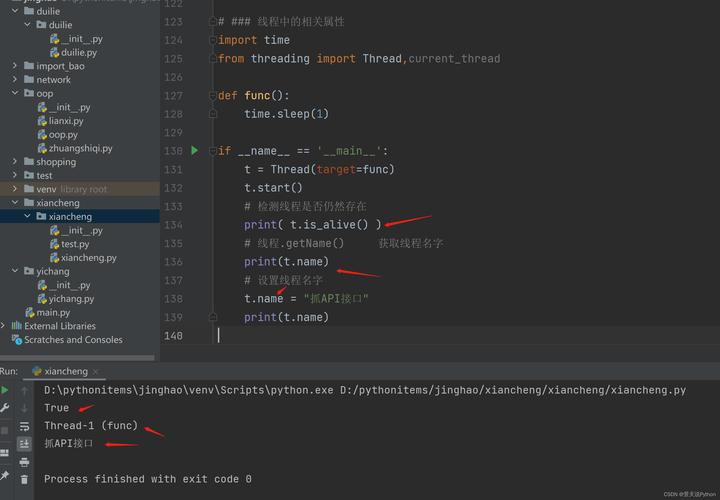Open test.py under xiancheng
This screenshot has height=500, width=720.
[x=75, y=244]
